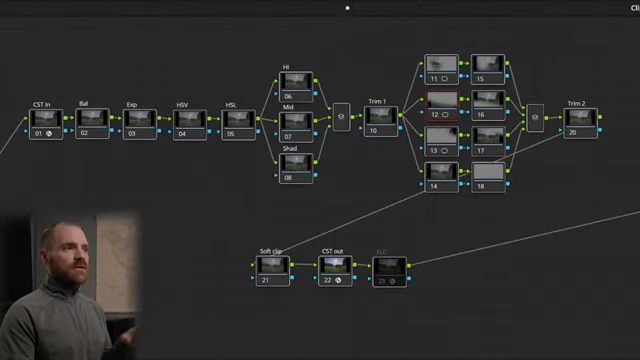This screenshot has height=360, width=640.
Task: Click the "CST In" node label
Action: (42, 104)
